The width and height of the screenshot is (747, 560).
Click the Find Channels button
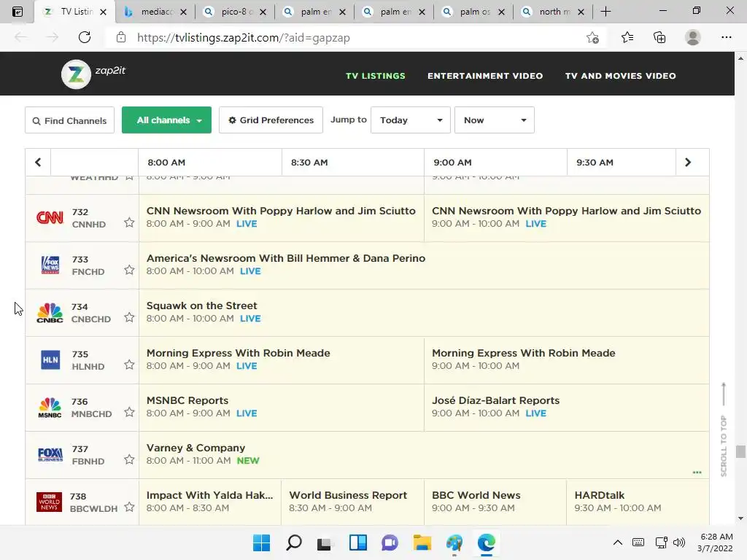69,120
